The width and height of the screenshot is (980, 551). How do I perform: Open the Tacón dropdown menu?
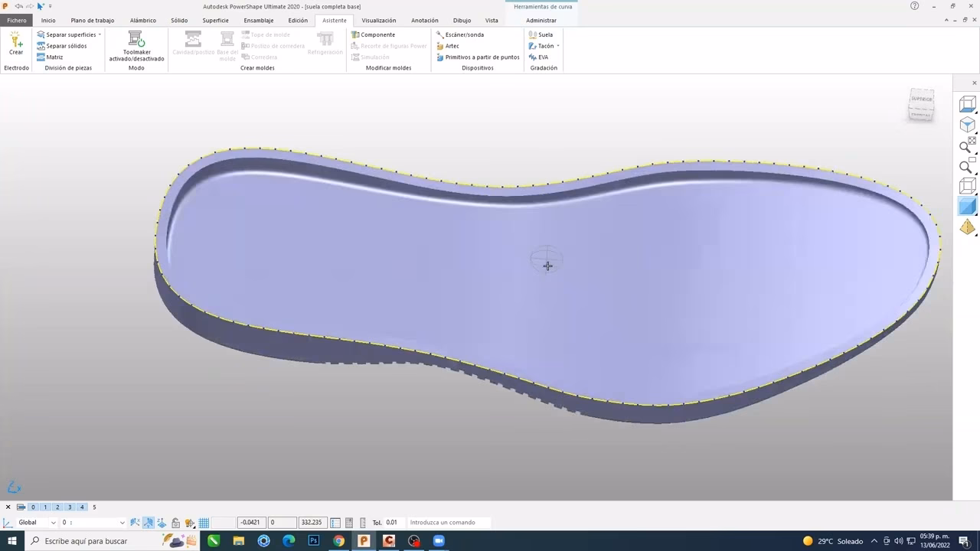click(558, 46)
